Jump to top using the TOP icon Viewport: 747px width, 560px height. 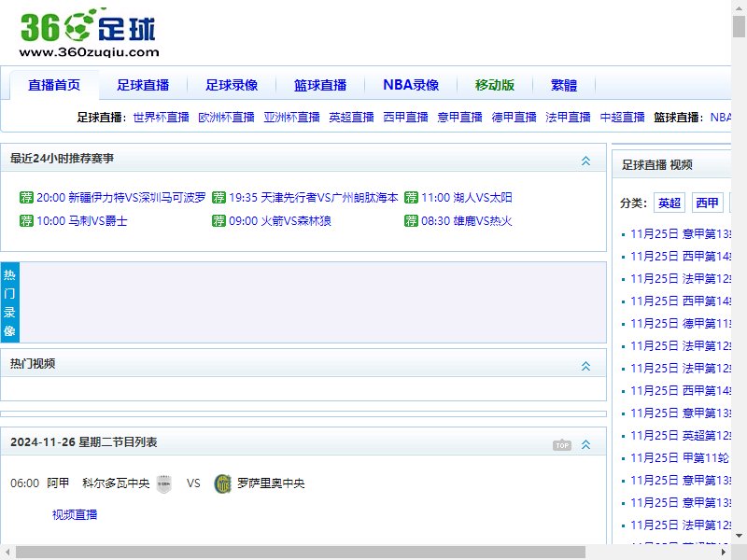tap(562, 445)
